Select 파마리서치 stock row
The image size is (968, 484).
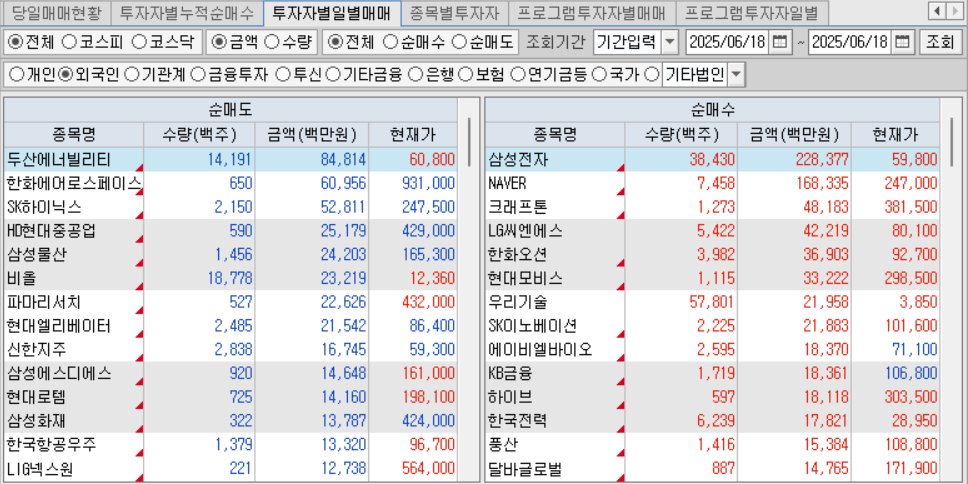(x=231, y=302)
